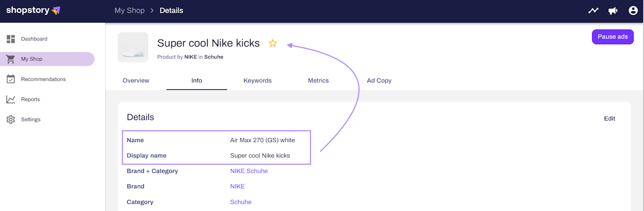This screenshot has width=644, height=211.
Task: Open the trend line icon in header
Action: pyautogui.click(x=593, y=11)
